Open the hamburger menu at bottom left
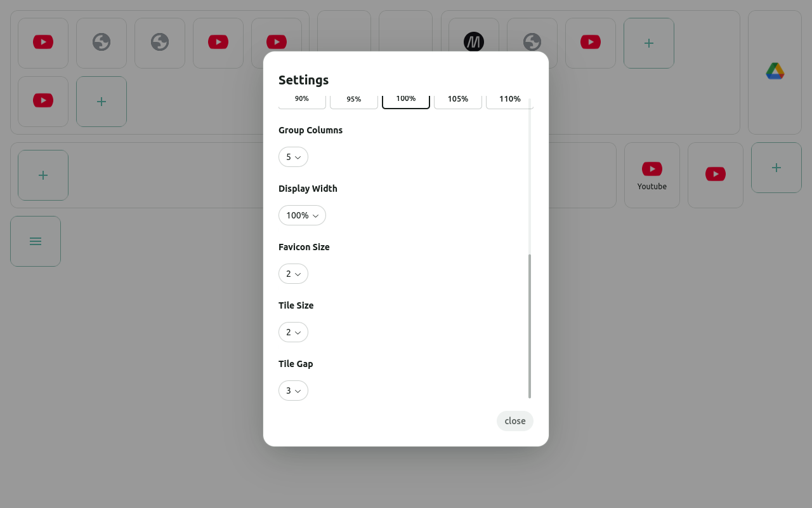Viewport: 812px width, 508px height. tap(35, 241)
